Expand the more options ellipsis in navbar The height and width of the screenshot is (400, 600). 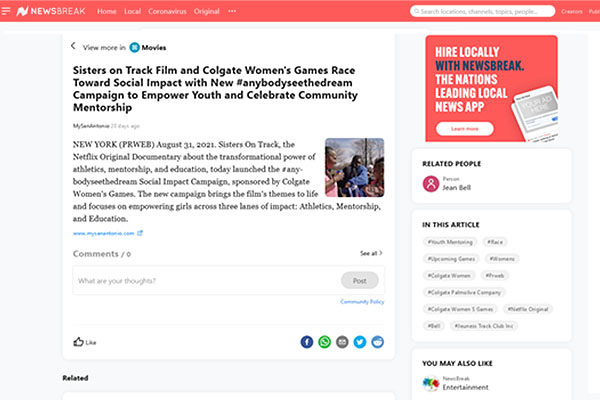click(232, 11)
